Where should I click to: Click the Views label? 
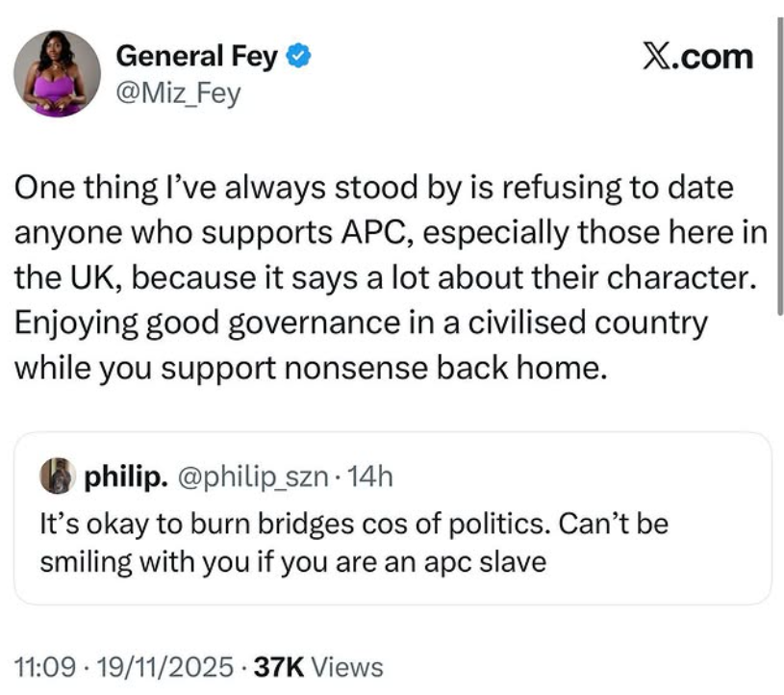point(348,666)
